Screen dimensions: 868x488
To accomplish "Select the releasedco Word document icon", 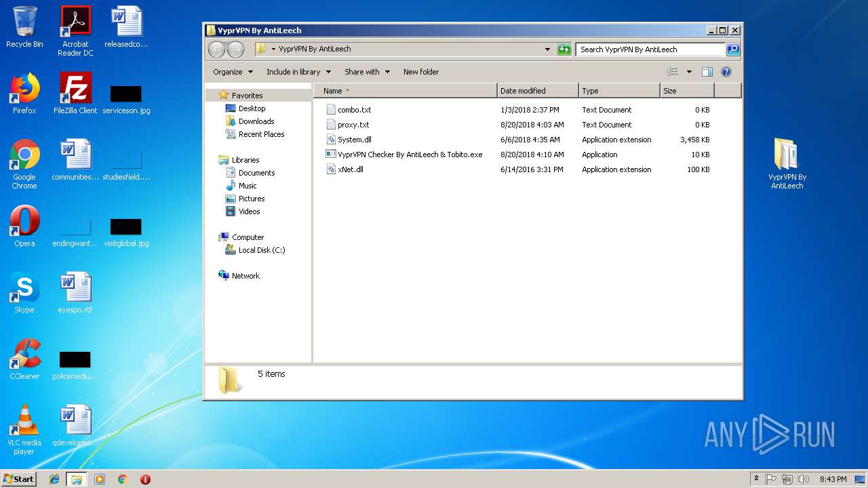I will pyautogui.click(x=126, y=27).
